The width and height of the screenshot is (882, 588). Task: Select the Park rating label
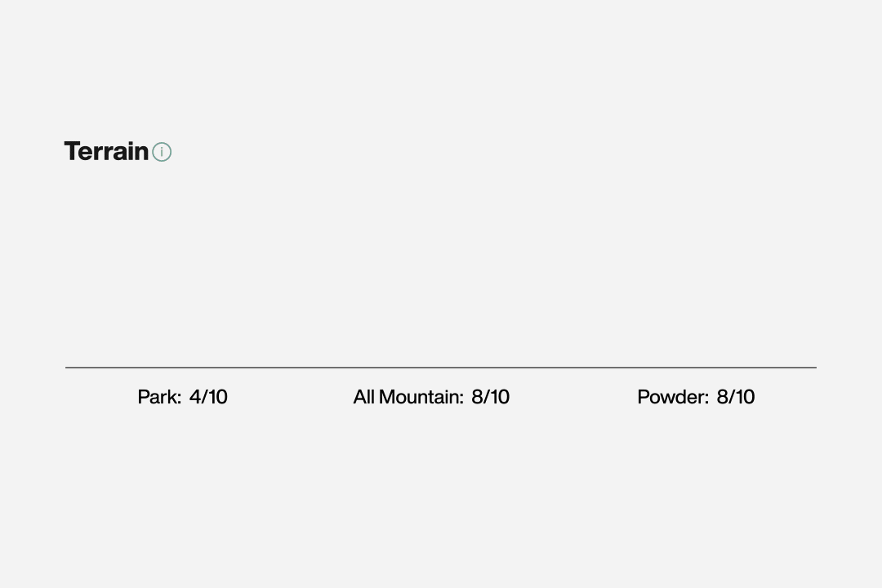[x=159, y=397]
